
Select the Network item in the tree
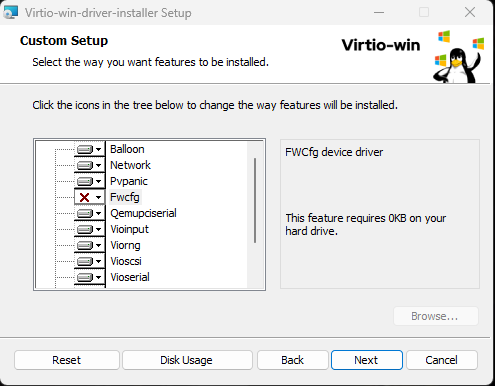tap(130, 165)
